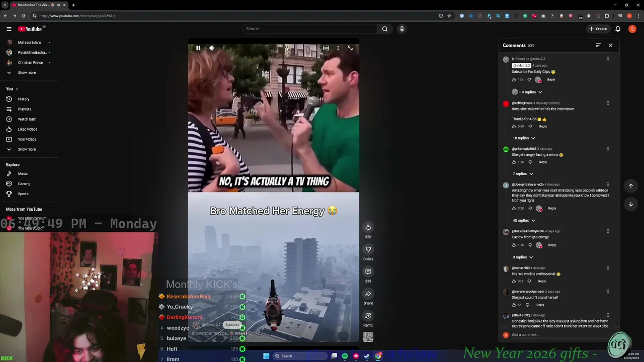
Task: Bookmark this page with star icon
Action: [449, 16]
